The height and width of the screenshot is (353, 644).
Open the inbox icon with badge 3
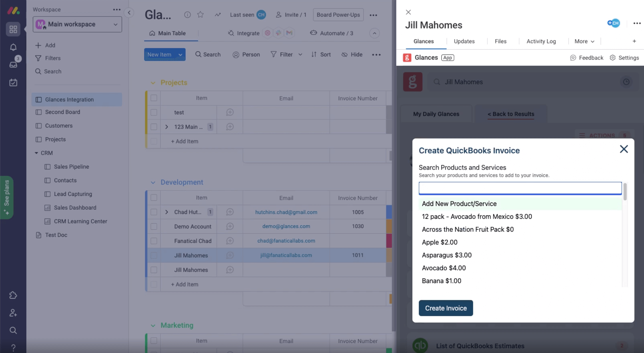(13, 65)
